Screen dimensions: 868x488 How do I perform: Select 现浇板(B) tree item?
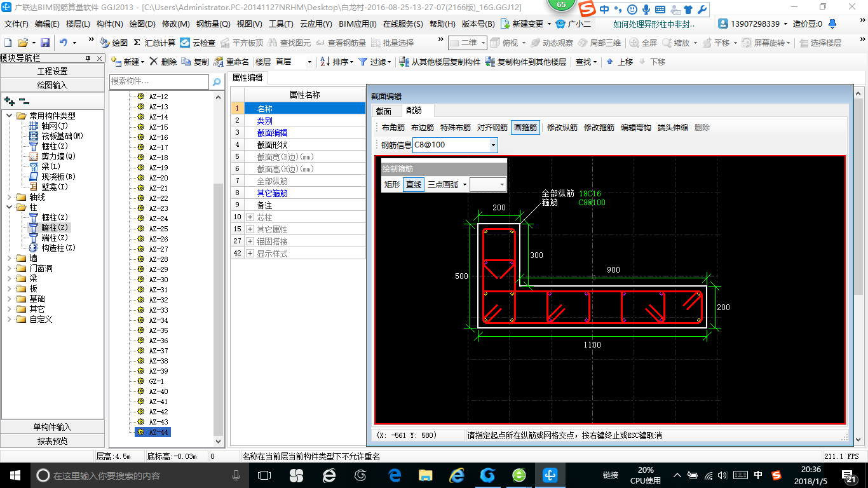[x=52, y=177]
